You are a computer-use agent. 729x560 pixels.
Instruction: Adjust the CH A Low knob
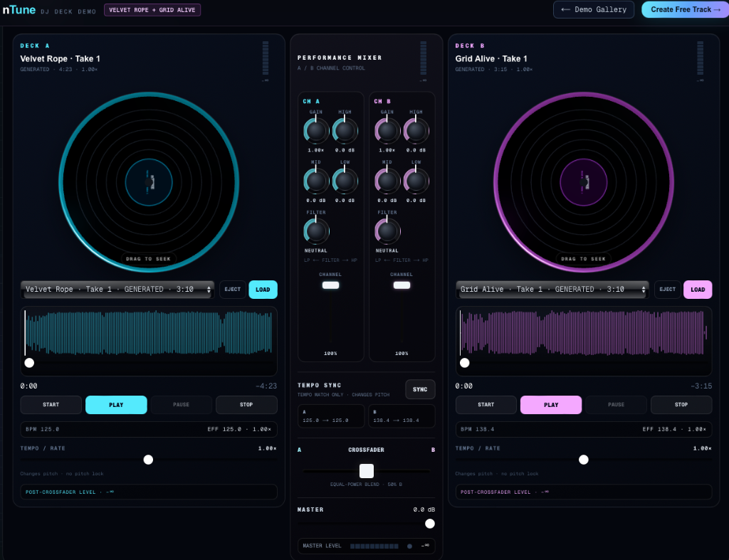point(345,181)
